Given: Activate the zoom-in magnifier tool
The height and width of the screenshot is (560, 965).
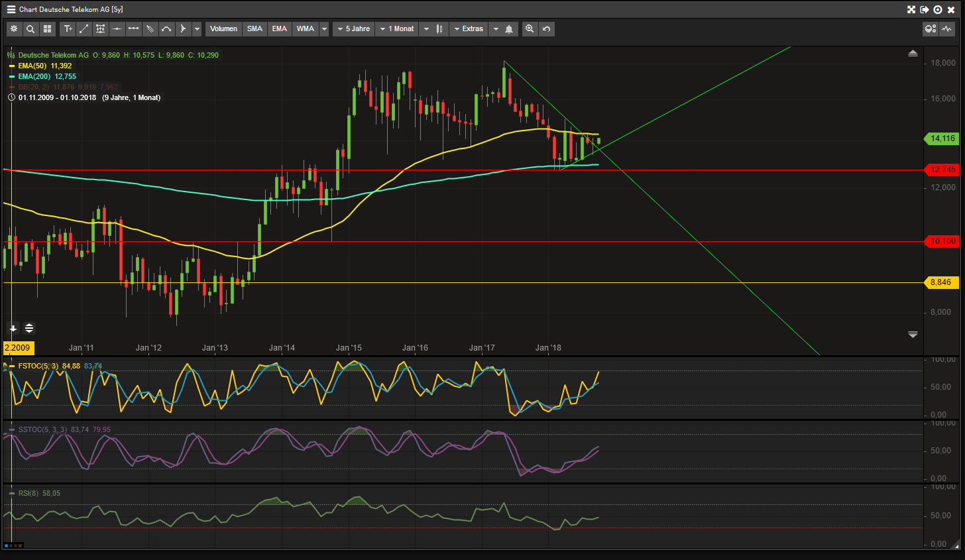Looking at the screenshot, I should (530, 29).
